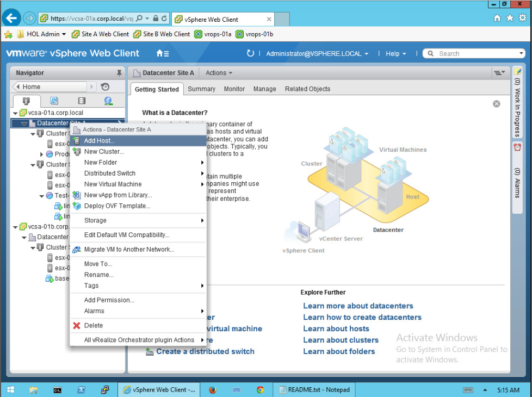Click Create a distributed switch link
This screenshot has width=532, height=397.
point(205,351)
